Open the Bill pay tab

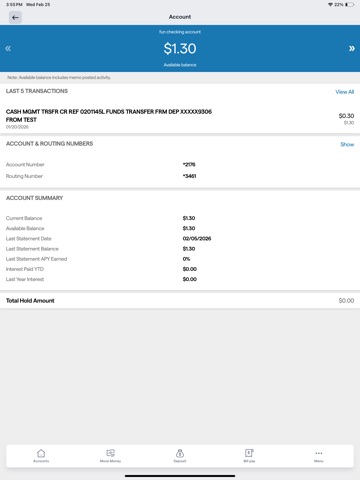(249, 456)
